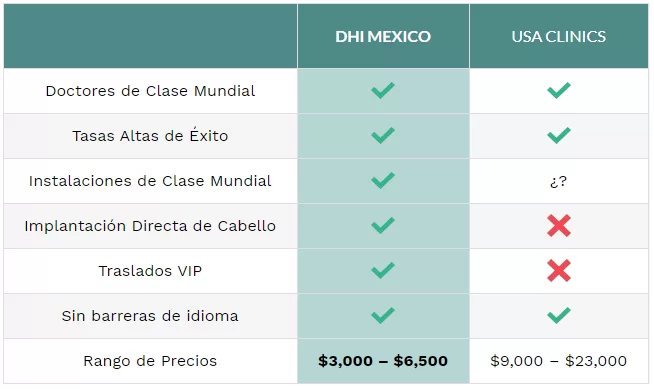Screen dimensions: 654x389
Task: Click DHI Mexico checkmark for Tasas Altas de Éxito
Action: tap(383, 136)
